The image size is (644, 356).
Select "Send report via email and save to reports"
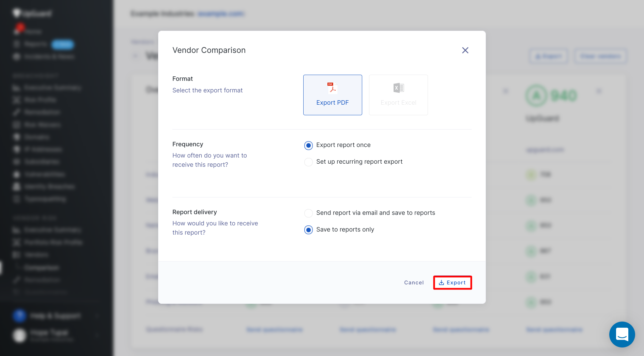tap(308, 213)
